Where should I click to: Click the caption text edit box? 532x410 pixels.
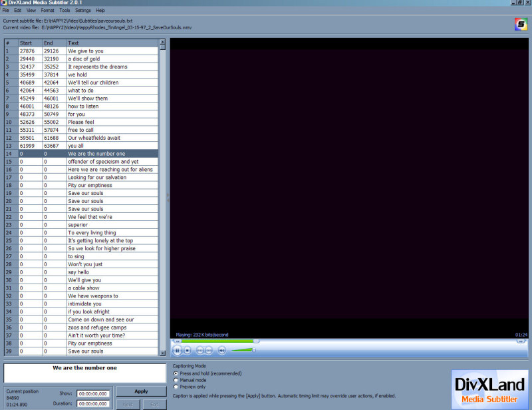(84, 373)
